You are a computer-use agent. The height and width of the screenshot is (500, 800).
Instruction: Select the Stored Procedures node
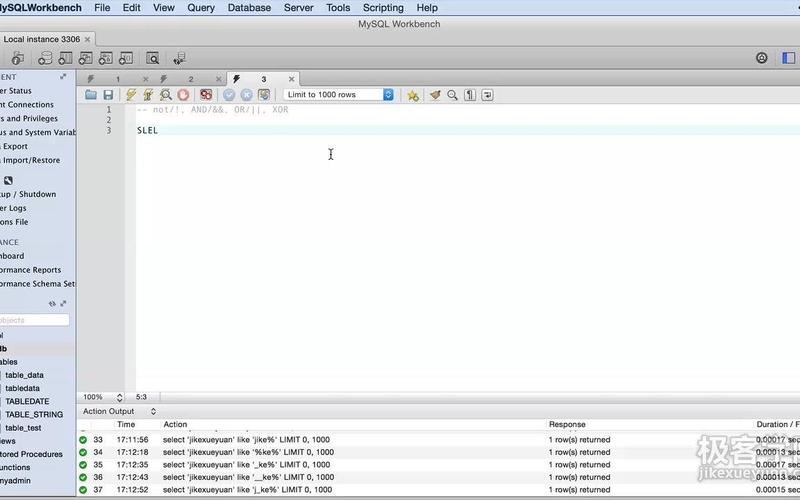click(x=31, y=454)
